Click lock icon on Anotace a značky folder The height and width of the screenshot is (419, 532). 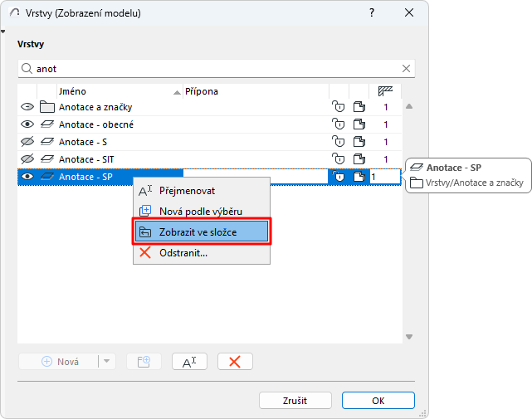338,107
